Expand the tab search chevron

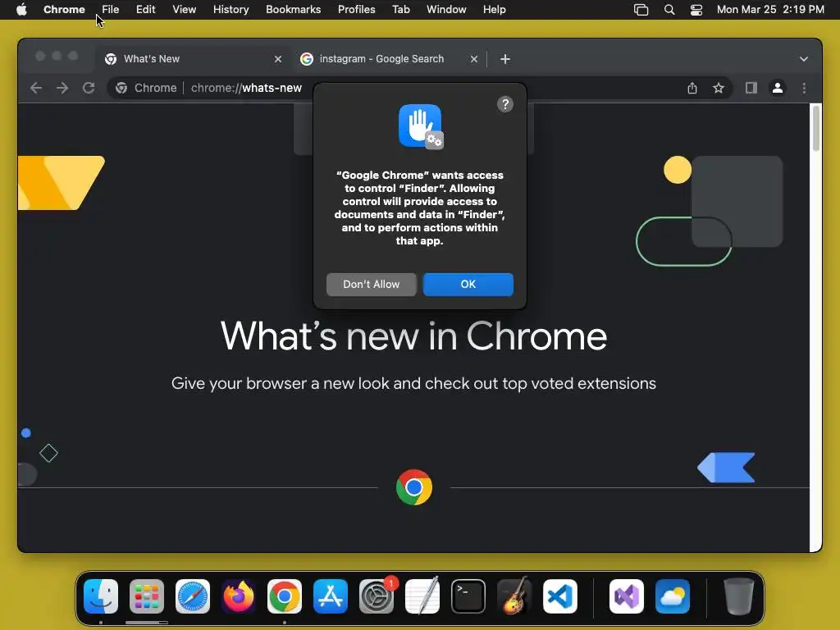point(804,59)
